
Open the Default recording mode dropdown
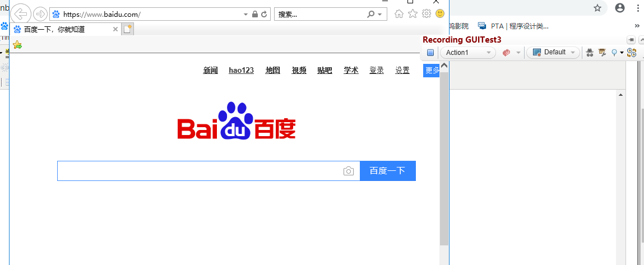553,53
